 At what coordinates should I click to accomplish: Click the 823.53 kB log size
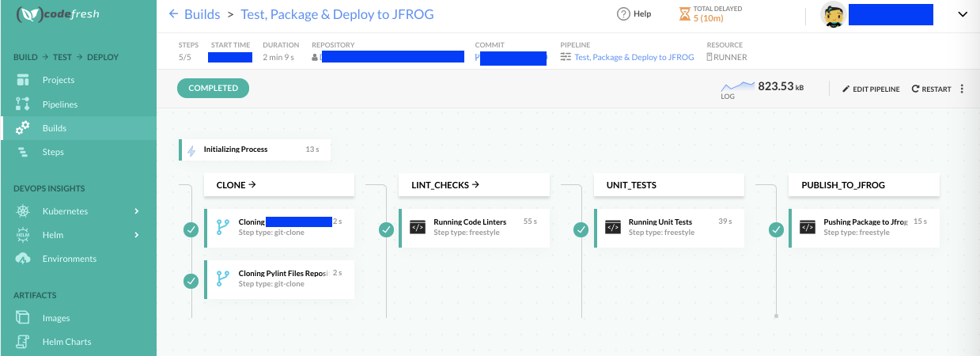(x=781, y=86)
